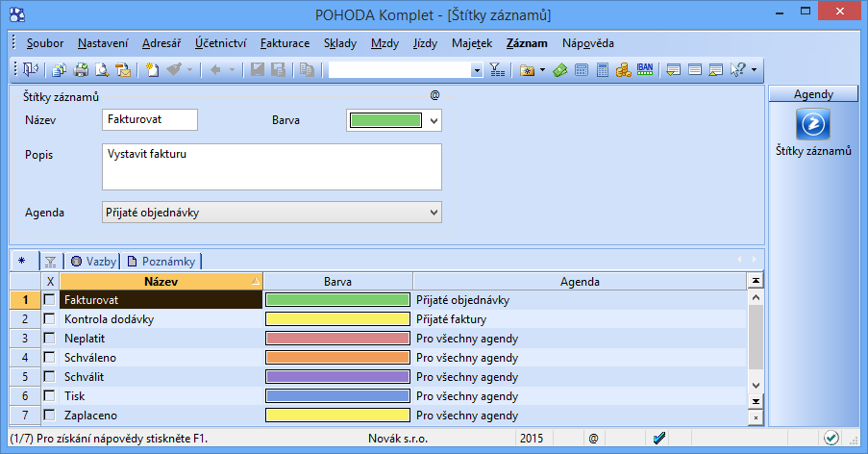
Task: Click the first greyed save icon
Action: 258,70
